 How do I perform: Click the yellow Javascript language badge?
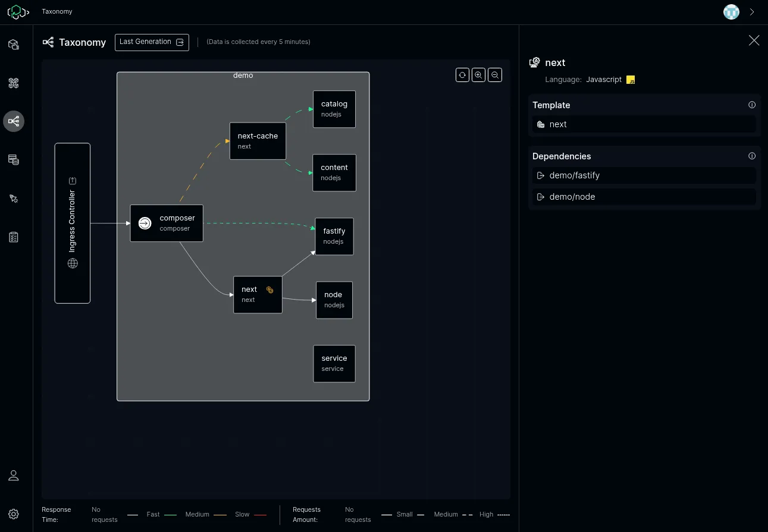click(631, 80)
